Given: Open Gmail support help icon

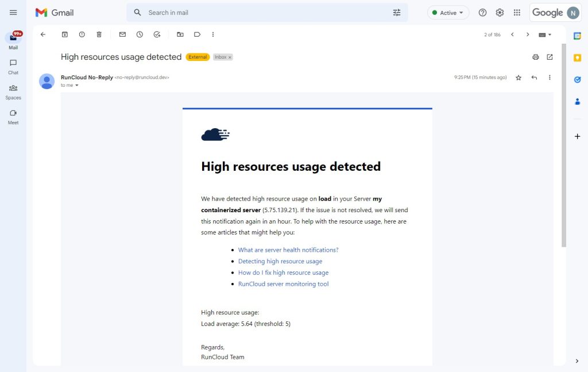Looking at the screenshot, I should (x=482, y=13).
